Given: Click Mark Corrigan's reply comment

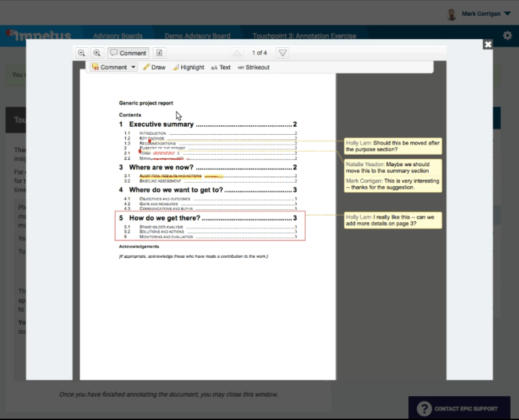Looking at the screenshot, I should pyautogui.click(x=393, y=184).
